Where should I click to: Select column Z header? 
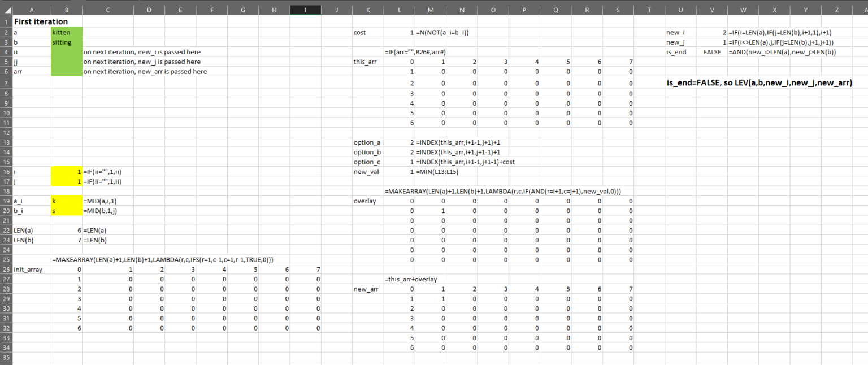pos(836,10)
